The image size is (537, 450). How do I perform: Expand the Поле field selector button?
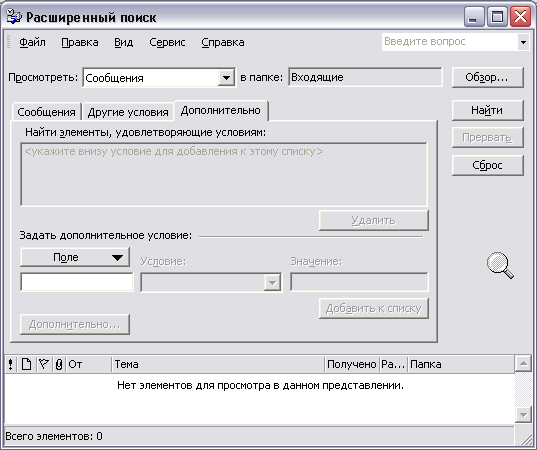[75, 257]
